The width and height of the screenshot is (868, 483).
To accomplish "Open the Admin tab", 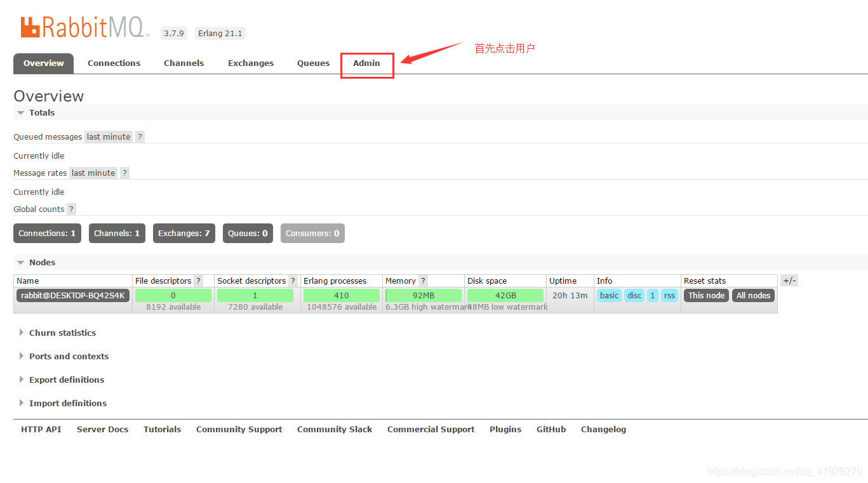I will point(366,63).
